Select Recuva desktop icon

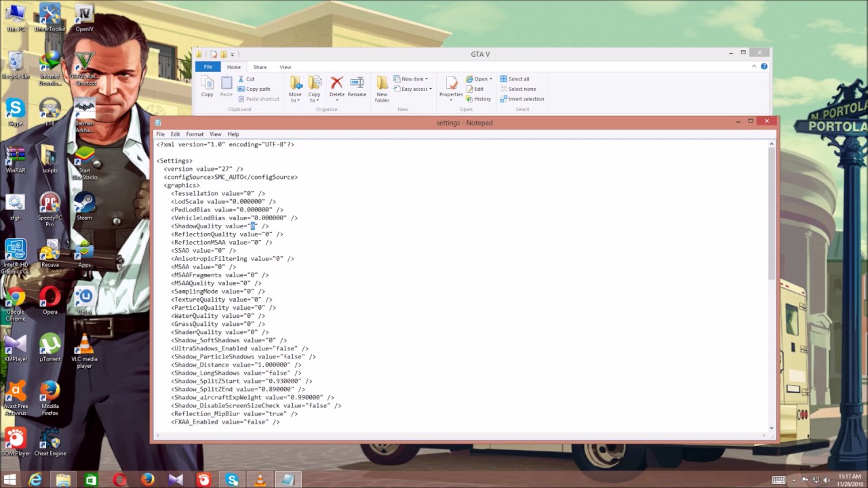click(50, 253)
